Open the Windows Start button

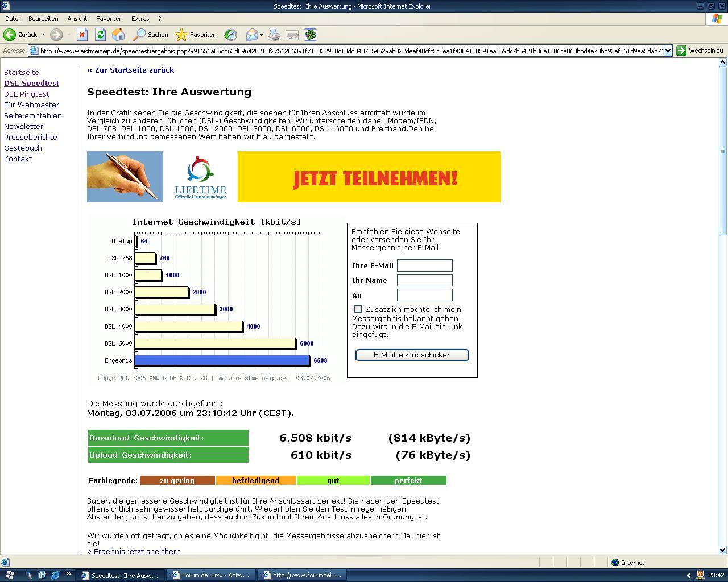tap(10, 575)
